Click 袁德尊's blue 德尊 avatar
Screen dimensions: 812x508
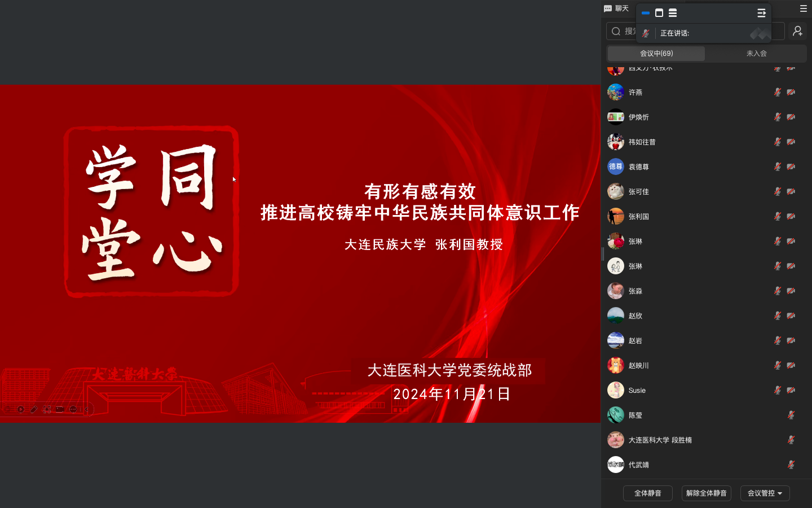616,167
